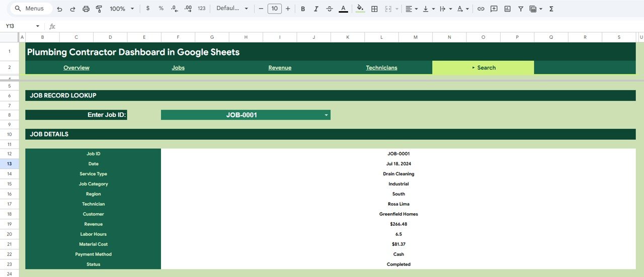The width and height of the screenshot is (644, 277).
Task: Toggle strikethrough formatting
Action: tap(330, 9)
